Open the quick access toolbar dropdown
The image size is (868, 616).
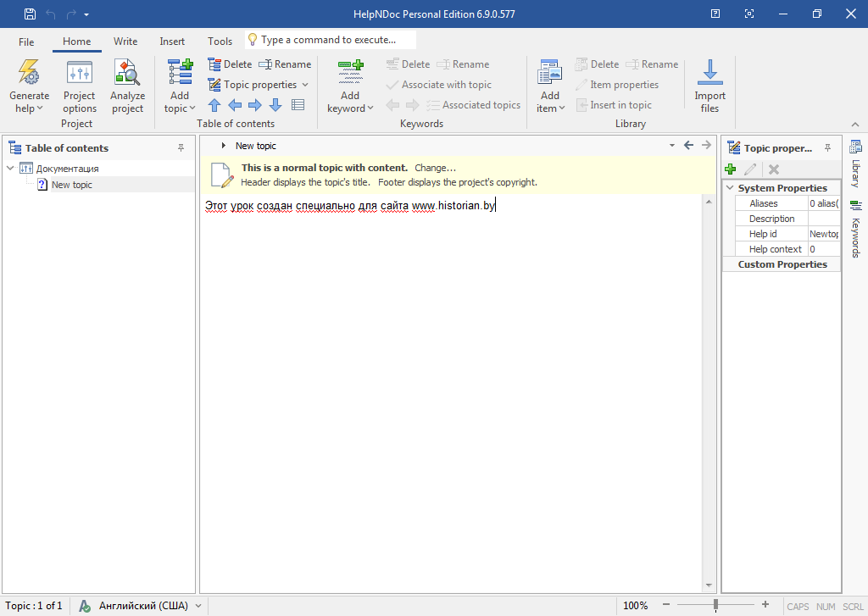coord(86,15)
